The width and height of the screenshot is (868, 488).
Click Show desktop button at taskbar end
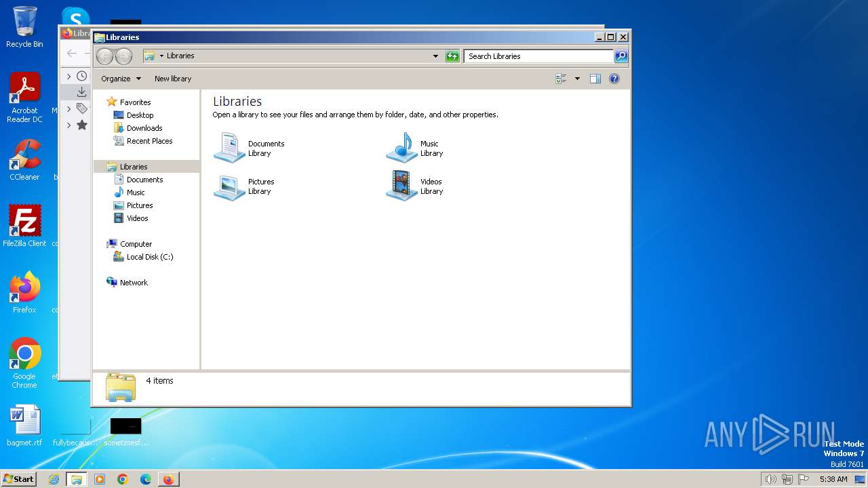pos(861,479)
